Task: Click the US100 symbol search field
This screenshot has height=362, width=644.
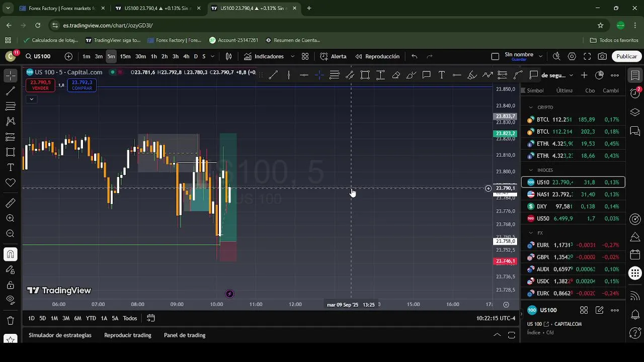Action: pos(38,56)
